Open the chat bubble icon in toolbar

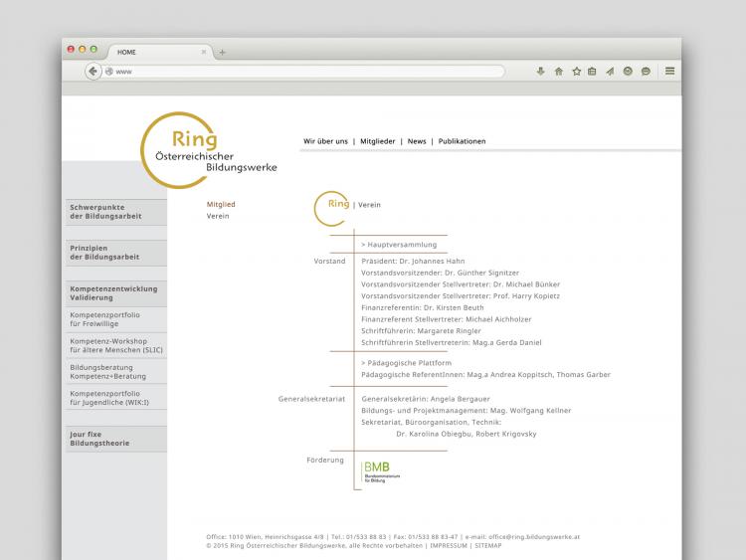(x=646, y=72)
